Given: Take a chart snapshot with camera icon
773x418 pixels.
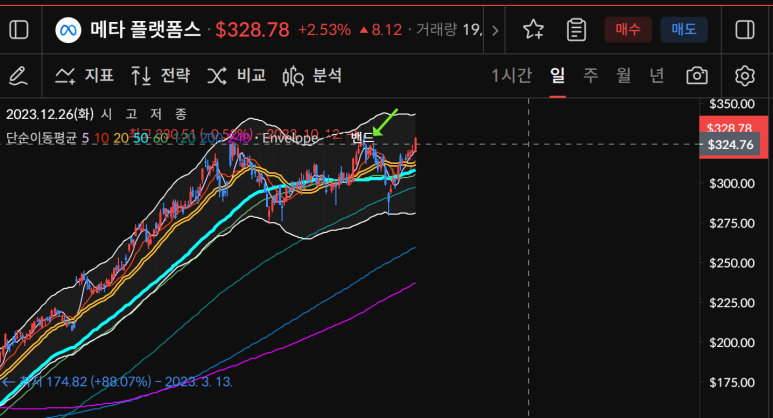Looking at the screenshot, I should click(x=697, y=76).
